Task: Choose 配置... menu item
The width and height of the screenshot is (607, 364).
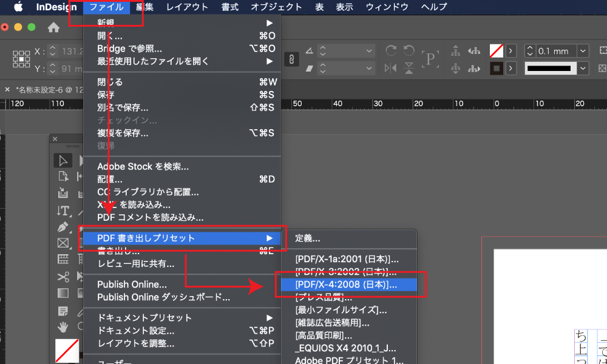Action: point(182,180)
